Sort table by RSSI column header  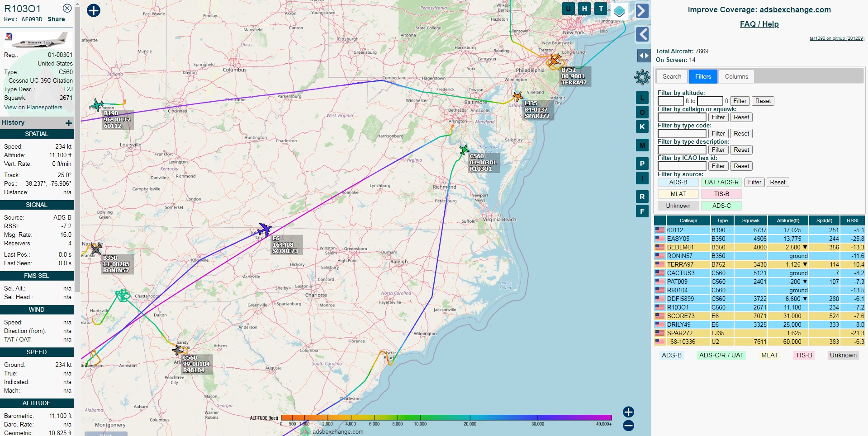click(x=853, y=220)
